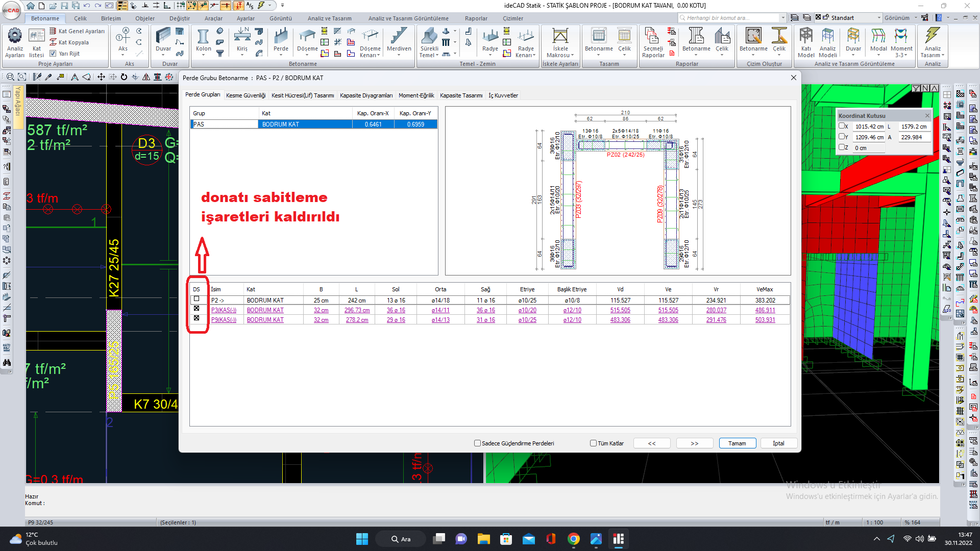Lock Z coordinate checkbox in Koordinat Kutusu
The image size is (980, 551).
point(842,147)
